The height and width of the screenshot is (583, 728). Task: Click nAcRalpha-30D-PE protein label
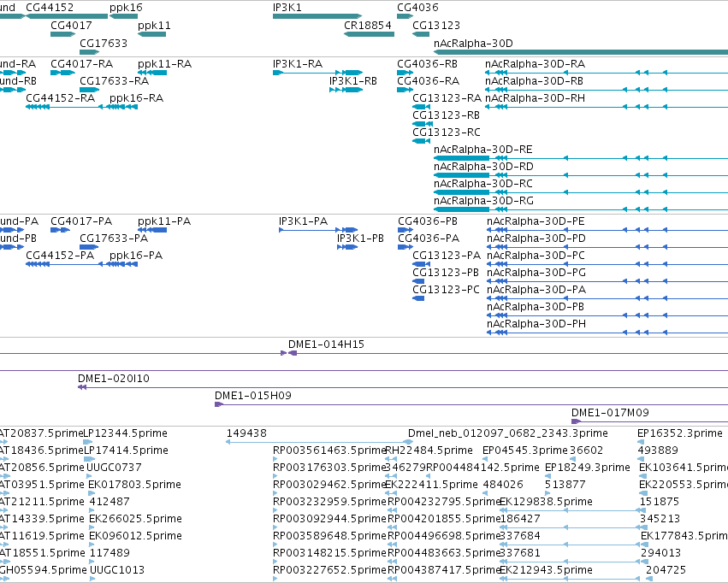point(536,221)
